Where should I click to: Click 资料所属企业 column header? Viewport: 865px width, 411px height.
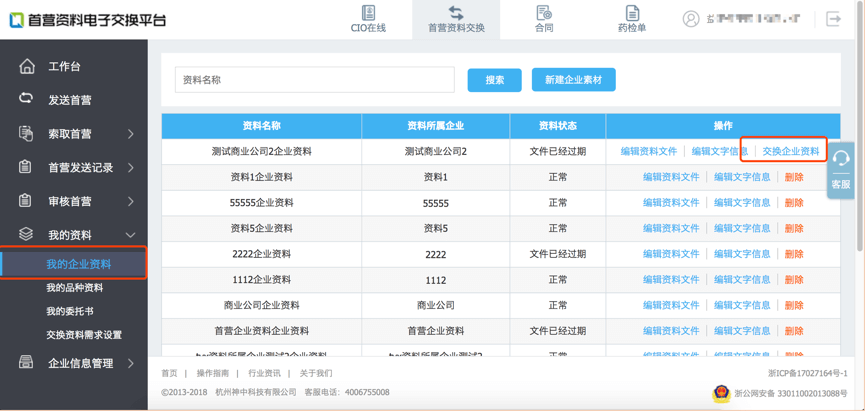tap(436, 126)
